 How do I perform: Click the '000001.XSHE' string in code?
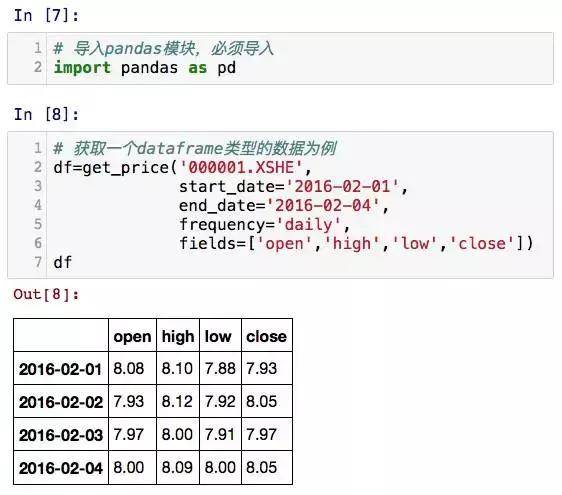[x=241, y=167]
